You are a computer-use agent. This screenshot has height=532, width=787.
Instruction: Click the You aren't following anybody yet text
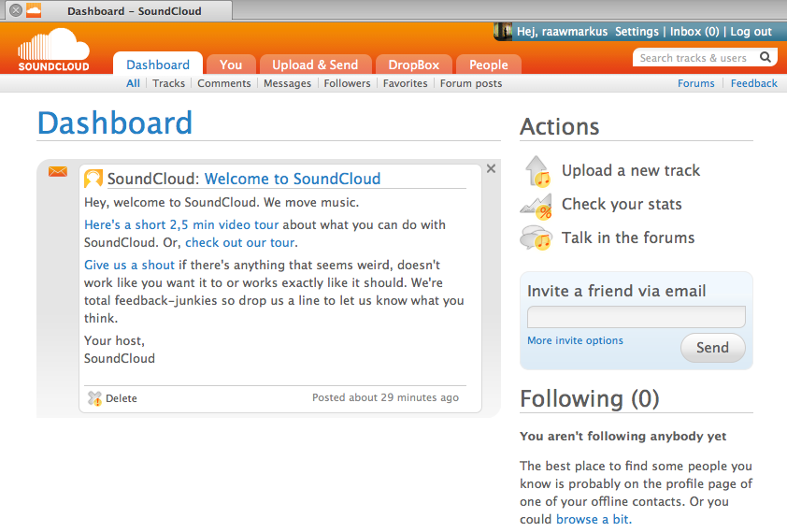[x=622, y=436]
